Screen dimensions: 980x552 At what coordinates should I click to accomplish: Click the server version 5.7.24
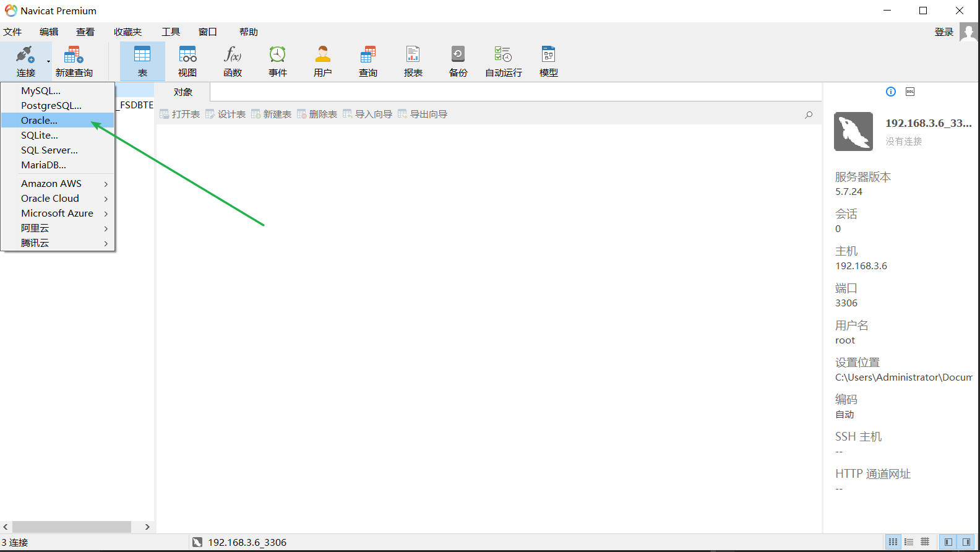849,192
